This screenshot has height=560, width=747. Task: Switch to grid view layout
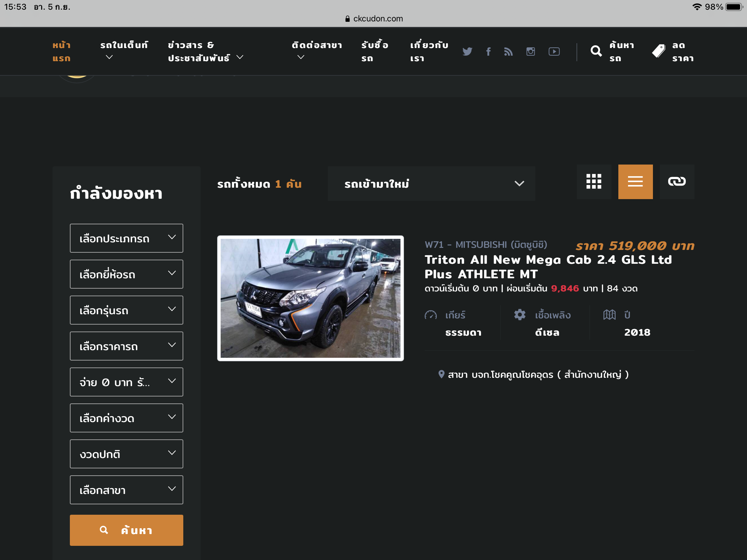(x=594, y=181)
